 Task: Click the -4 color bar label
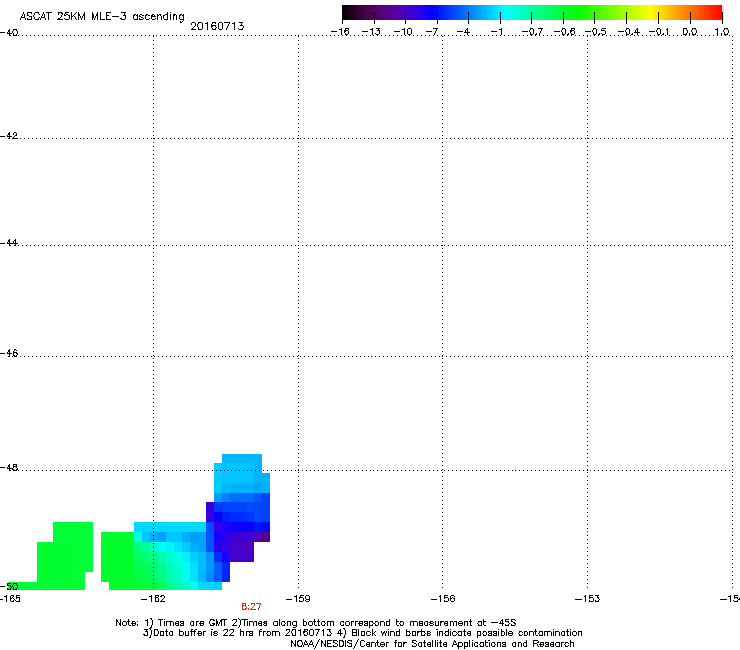(x=463, y=32)
